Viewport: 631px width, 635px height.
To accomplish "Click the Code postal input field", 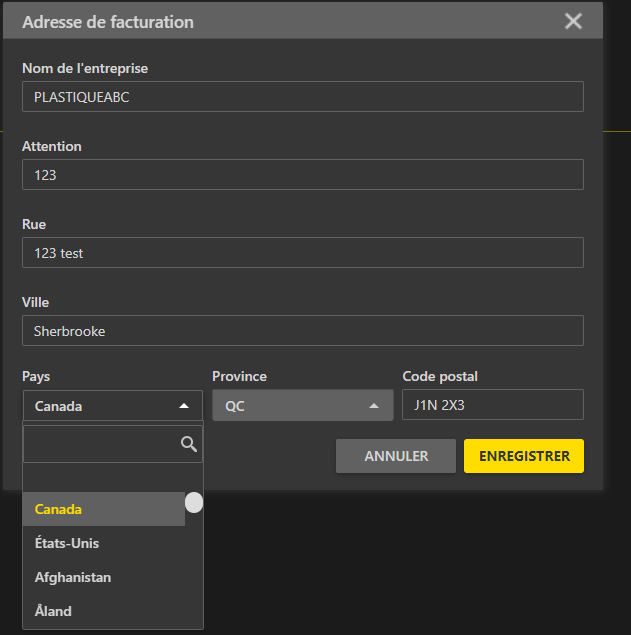I will pyautogui.click(x=493, y=405).
